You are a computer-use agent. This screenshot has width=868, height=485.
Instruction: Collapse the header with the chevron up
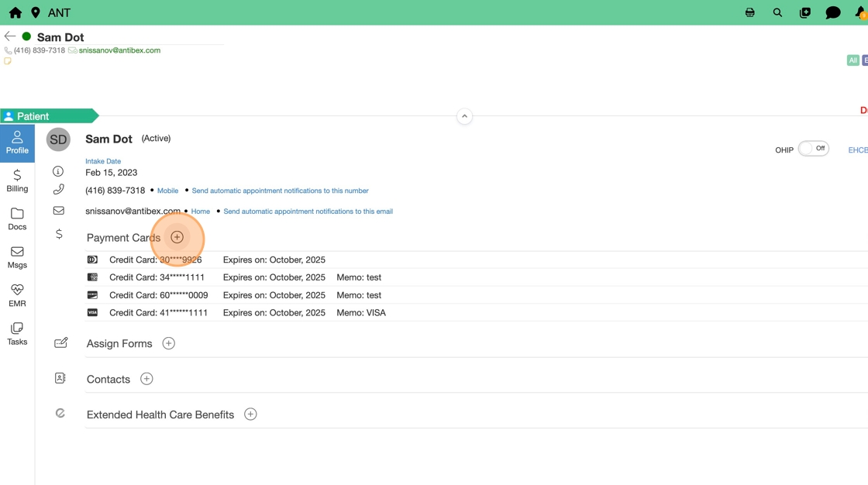pos(464,116)
